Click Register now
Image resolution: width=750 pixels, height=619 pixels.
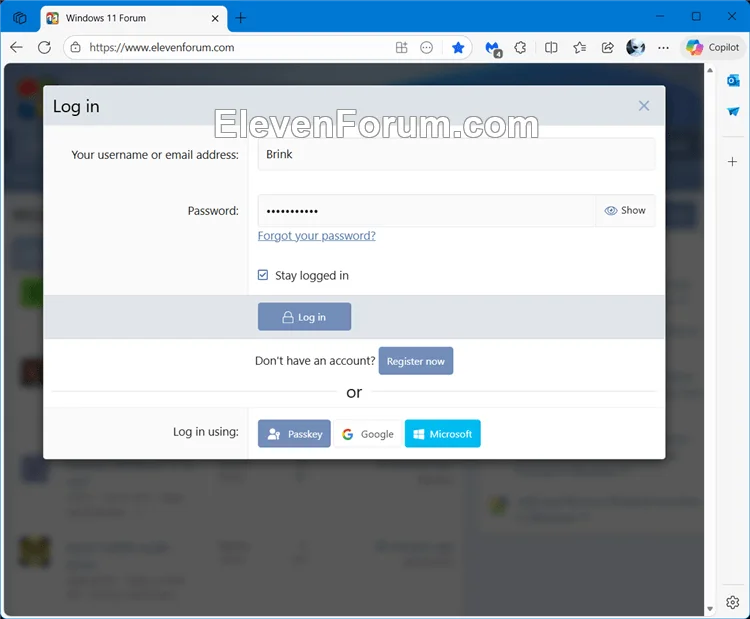coord(416,361)
